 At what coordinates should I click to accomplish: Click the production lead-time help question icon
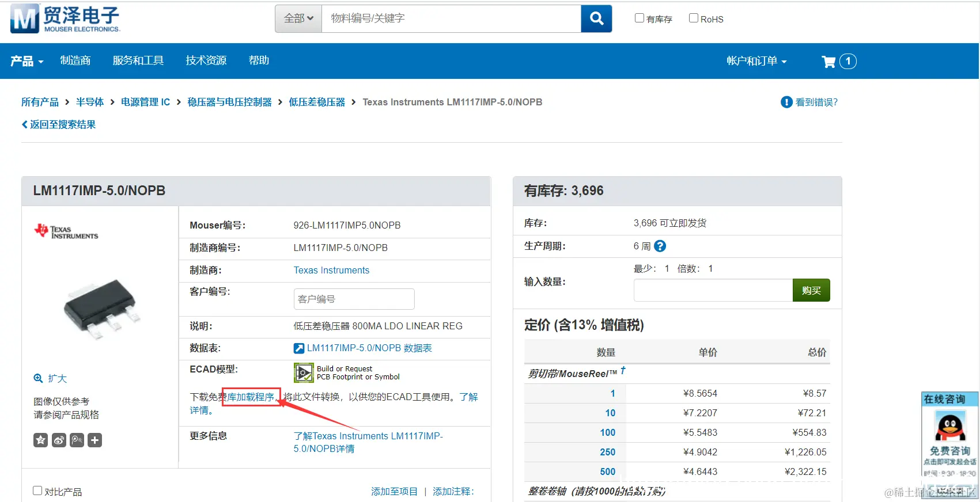pyautogui.click(x=660, y=246)
